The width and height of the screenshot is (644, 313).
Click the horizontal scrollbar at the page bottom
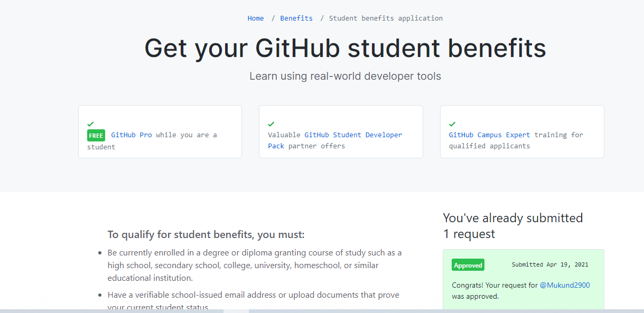tap(236, 311)
